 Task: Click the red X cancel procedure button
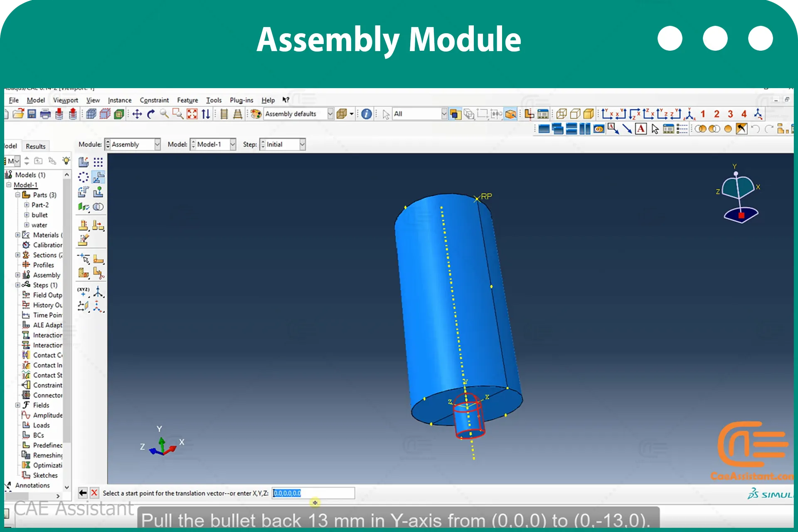coord(94,493)
